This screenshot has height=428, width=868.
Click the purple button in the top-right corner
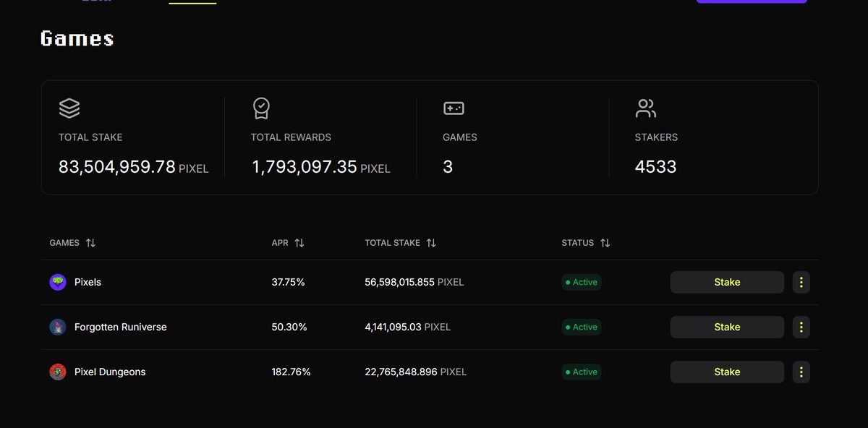[x=752, y=1]
